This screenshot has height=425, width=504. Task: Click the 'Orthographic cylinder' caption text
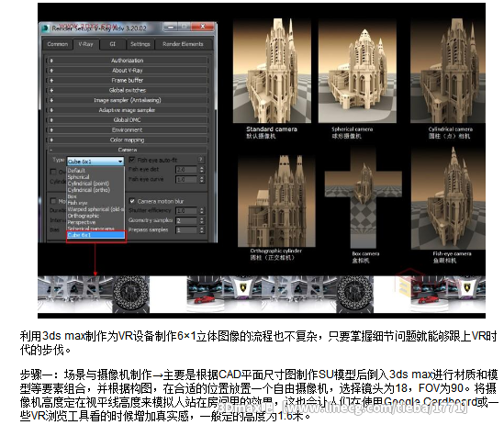coord(276,251)
